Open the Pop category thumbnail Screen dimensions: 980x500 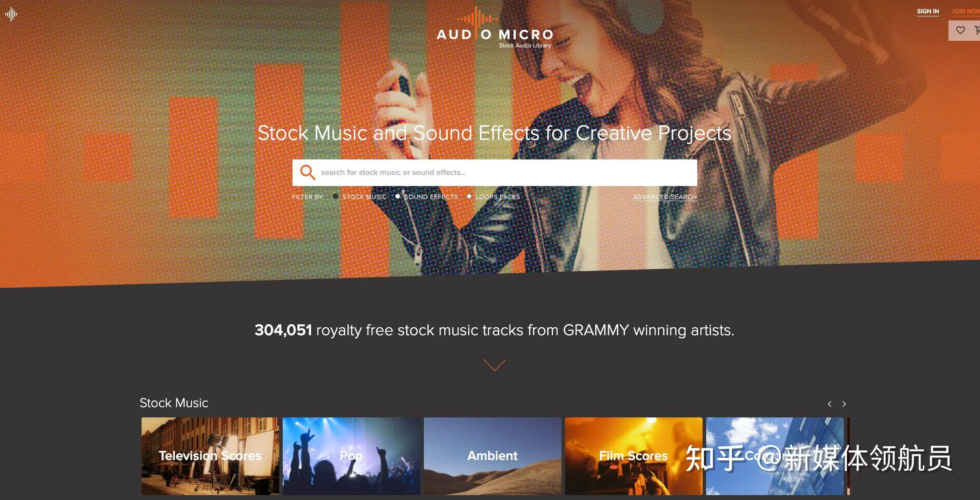click(x=351, y=456)
